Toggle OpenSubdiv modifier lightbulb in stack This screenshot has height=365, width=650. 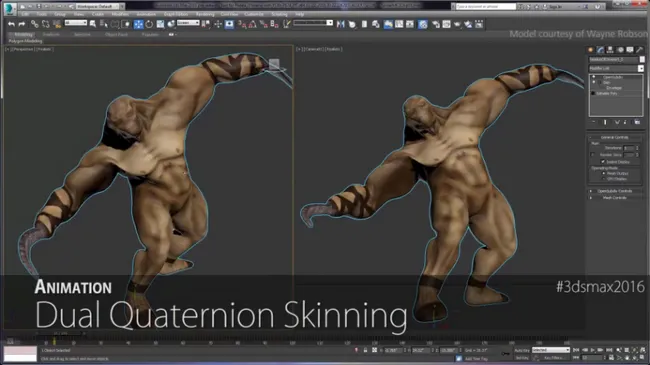(x=594, y=77)
